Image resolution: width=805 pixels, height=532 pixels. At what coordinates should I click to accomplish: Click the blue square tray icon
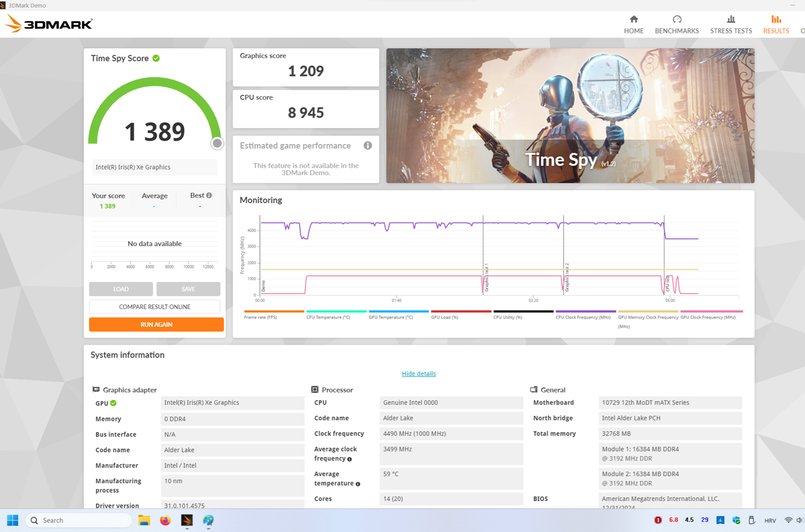pos(720,520)
